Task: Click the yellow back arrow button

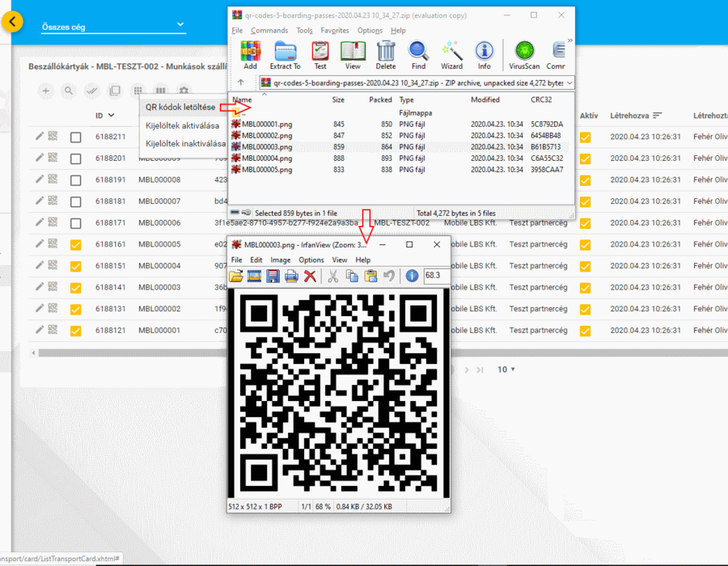Action: click(x=12, y=21)
